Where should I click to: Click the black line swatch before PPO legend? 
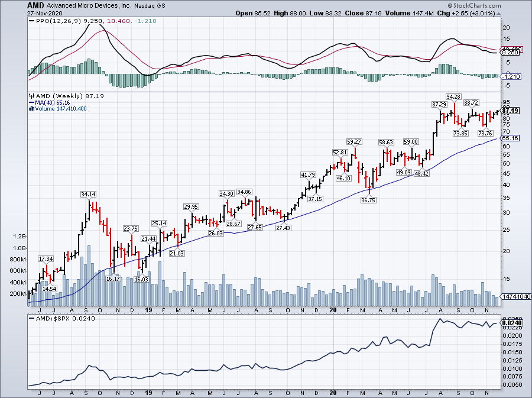[x=32, y=21]
